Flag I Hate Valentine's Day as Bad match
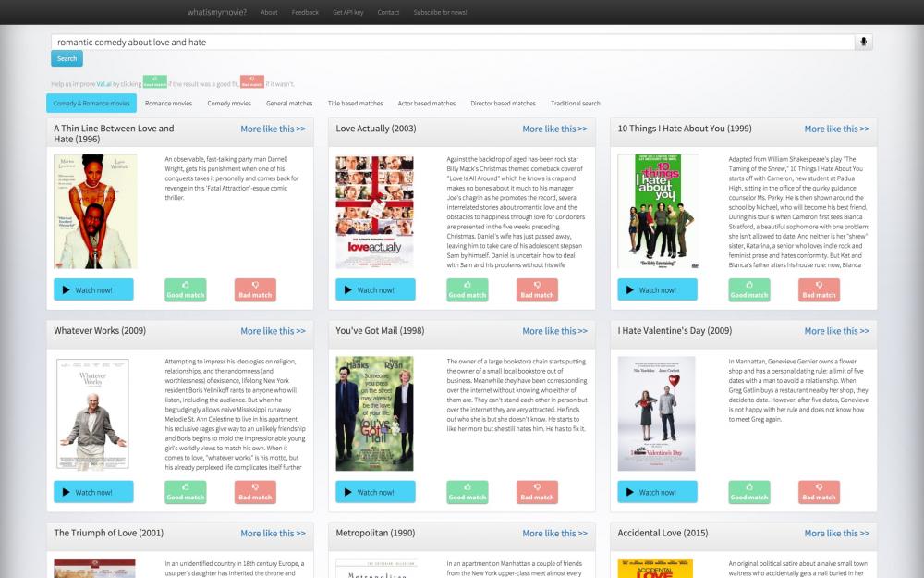Viewport: 924px width, 578px height. 819,492
